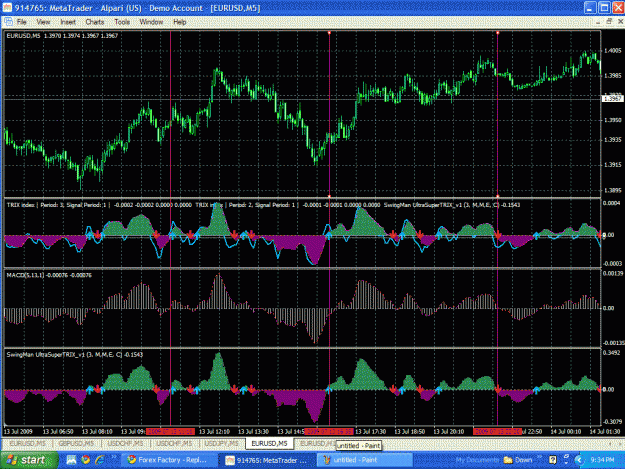
Task: Open My Documents taskbar toolbar
Action: 477,460
